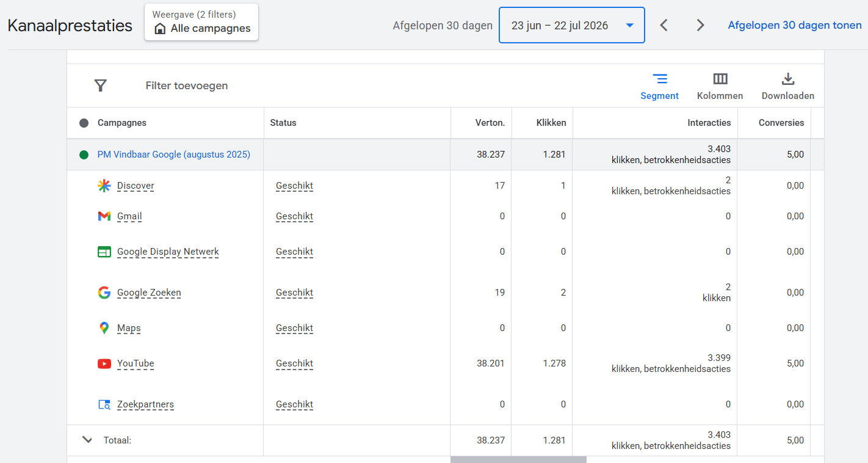Viewport: 868px width, 463px height.
Task: Click the Discover channel icon
Action: tap(104, 186)
